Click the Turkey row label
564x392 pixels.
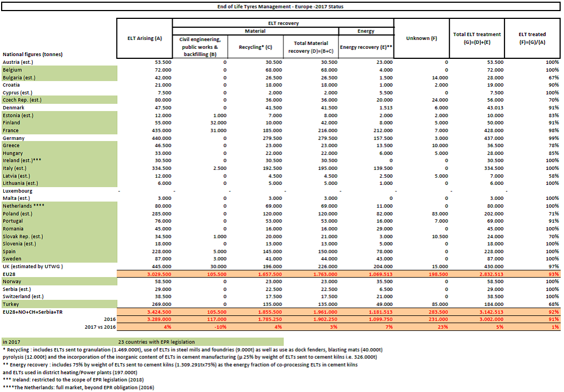coord(11,304)
